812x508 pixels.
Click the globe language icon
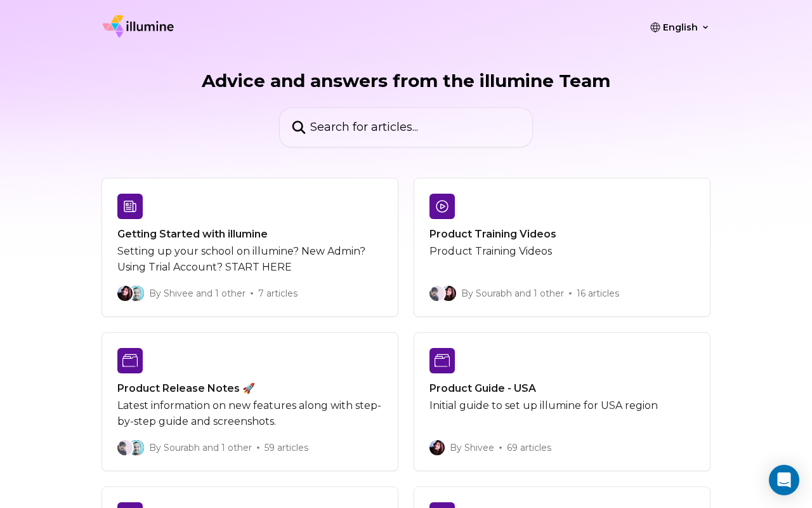click(655, 27)
